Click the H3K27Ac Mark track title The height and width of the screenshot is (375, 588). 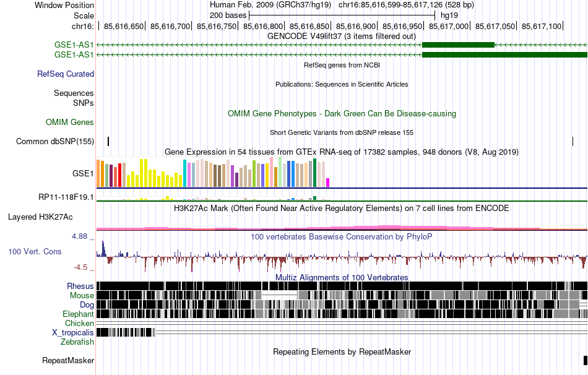342,208
